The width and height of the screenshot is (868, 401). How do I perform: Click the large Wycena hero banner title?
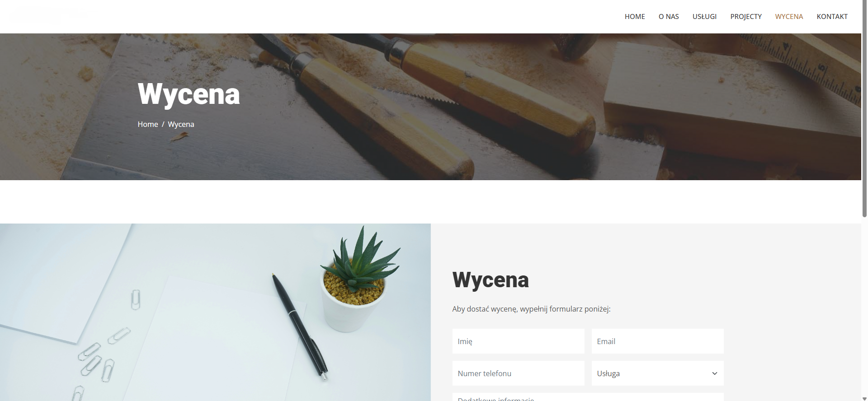point(189,94)
